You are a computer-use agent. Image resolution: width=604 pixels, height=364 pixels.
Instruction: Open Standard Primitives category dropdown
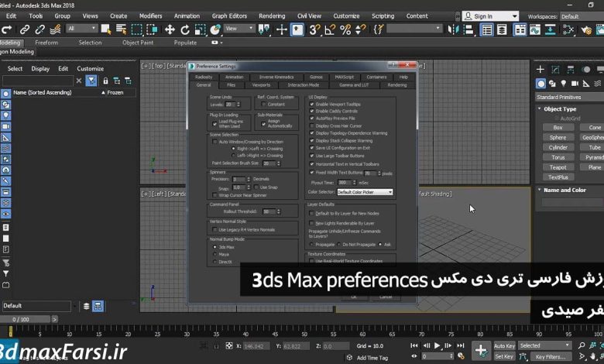570,97
